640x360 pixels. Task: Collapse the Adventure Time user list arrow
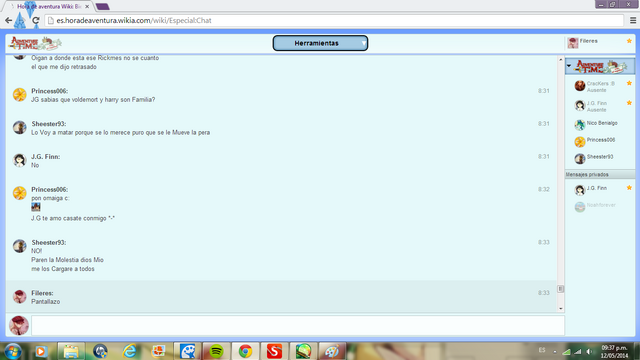pyautogui.click(x=569, y=66)
